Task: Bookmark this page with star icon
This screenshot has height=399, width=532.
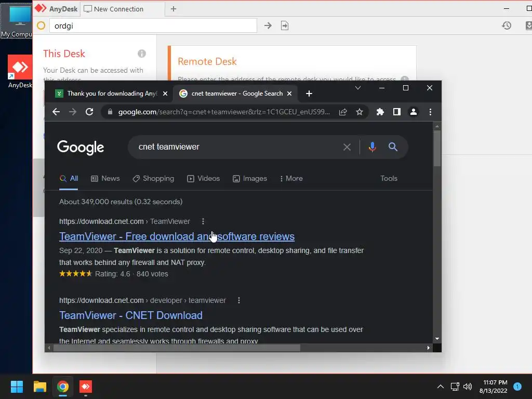Action: tap(360, 112)
